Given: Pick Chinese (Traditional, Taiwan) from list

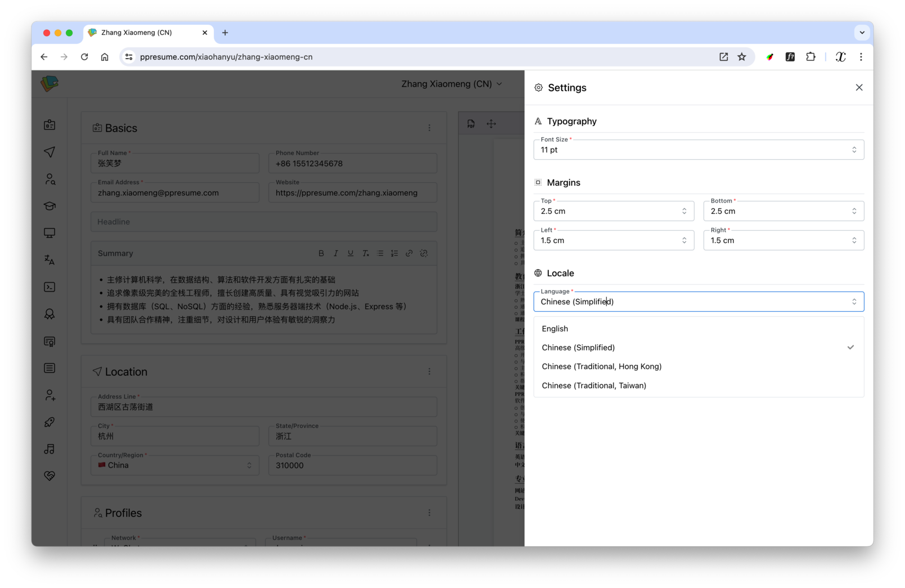Looking at the screenshot, I should (594, 385).
